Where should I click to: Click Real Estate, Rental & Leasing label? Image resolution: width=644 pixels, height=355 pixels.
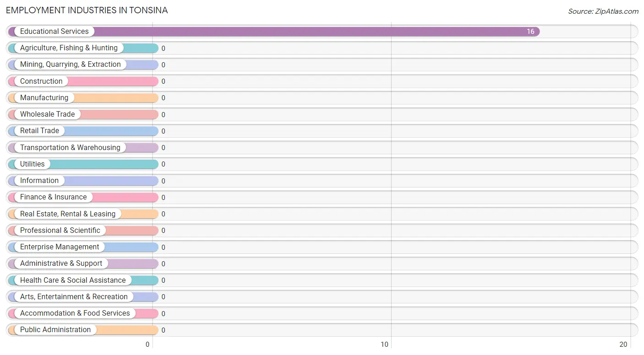tap(68, 214)
